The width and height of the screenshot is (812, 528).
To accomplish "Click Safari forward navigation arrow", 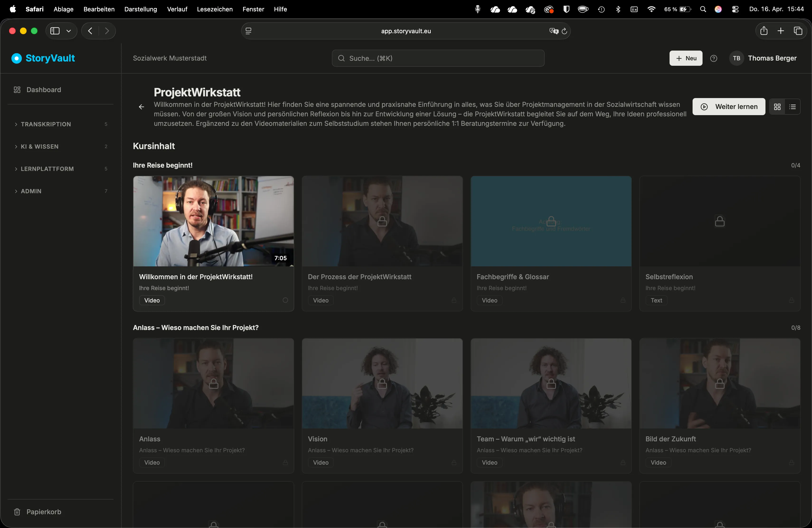I will pos(107,31).
